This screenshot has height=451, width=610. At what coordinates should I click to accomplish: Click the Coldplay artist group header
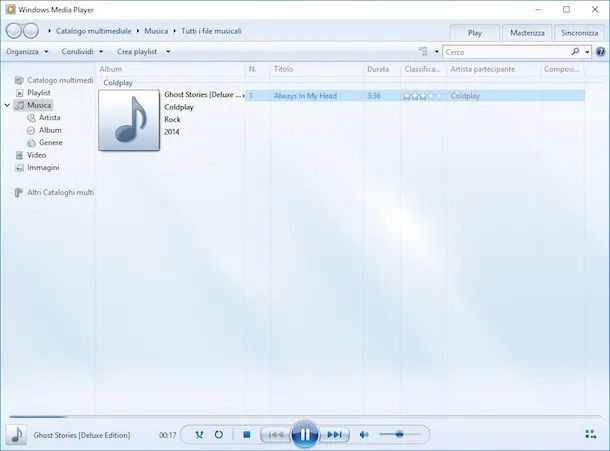pos(118,83)
